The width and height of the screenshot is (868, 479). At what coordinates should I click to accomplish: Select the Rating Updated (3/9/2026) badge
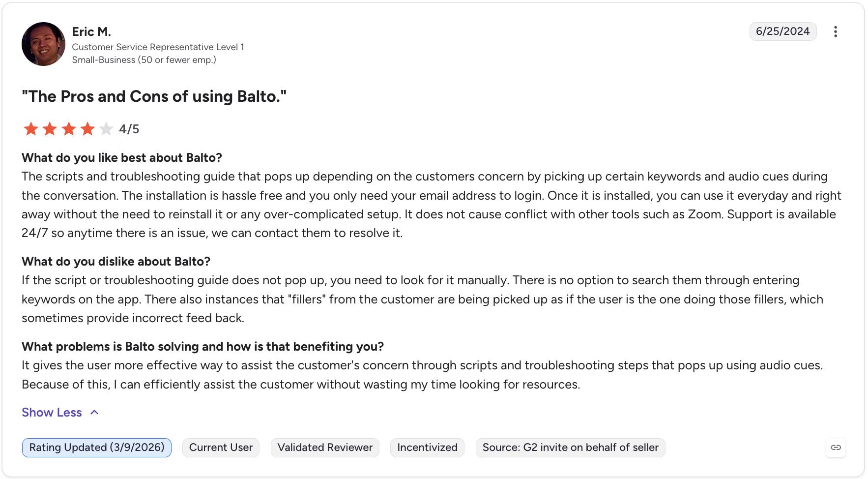pyautogui.click(x=97, y=448)
